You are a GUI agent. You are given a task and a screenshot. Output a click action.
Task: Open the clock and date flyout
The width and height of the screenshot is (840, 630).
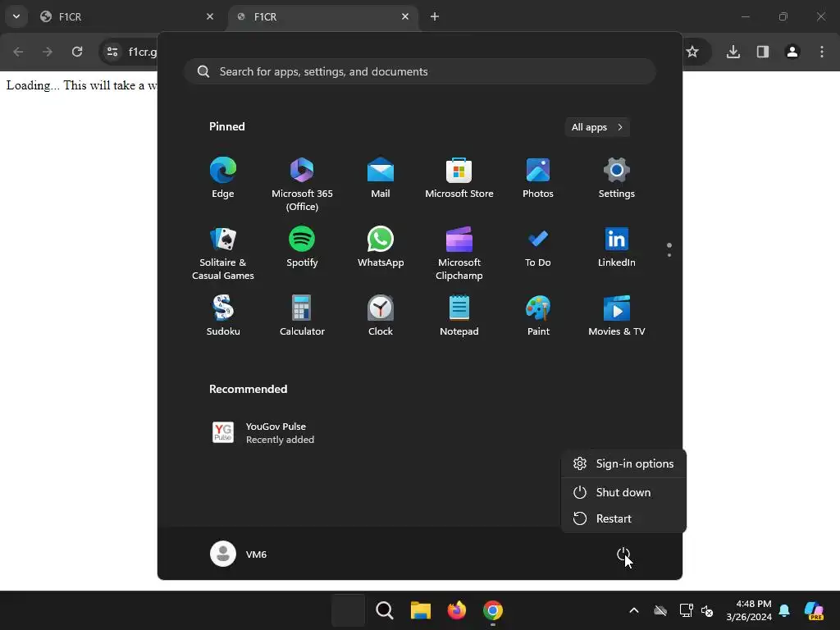pos(749,610)
